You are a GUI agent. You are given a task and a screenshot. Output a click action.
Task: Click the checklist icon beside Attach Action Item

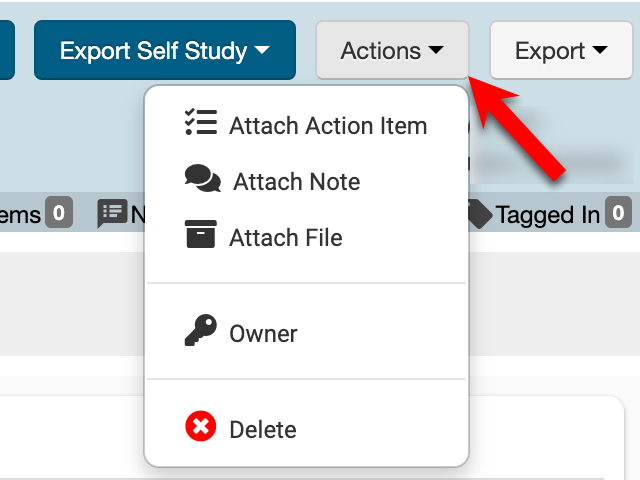201,124
